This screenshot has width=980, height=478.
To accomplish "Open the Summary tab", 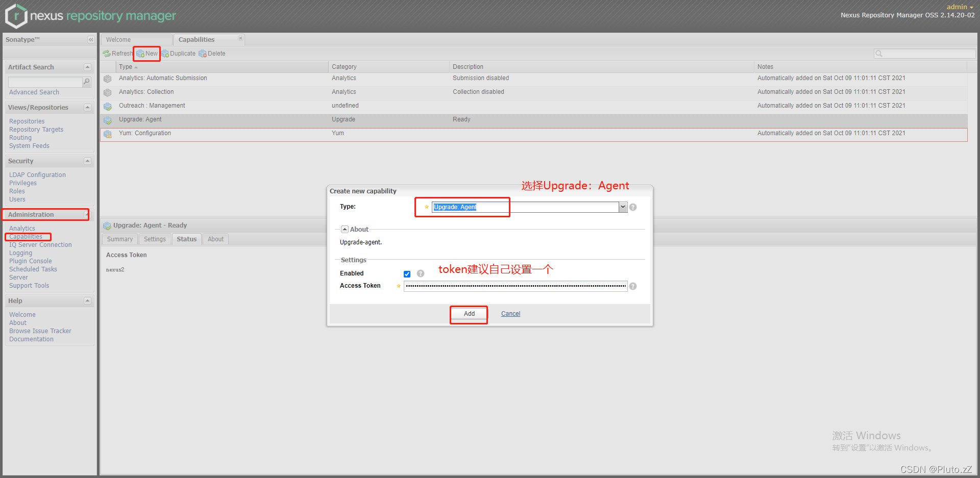I will pyautogui.click(x=120, y=239).
